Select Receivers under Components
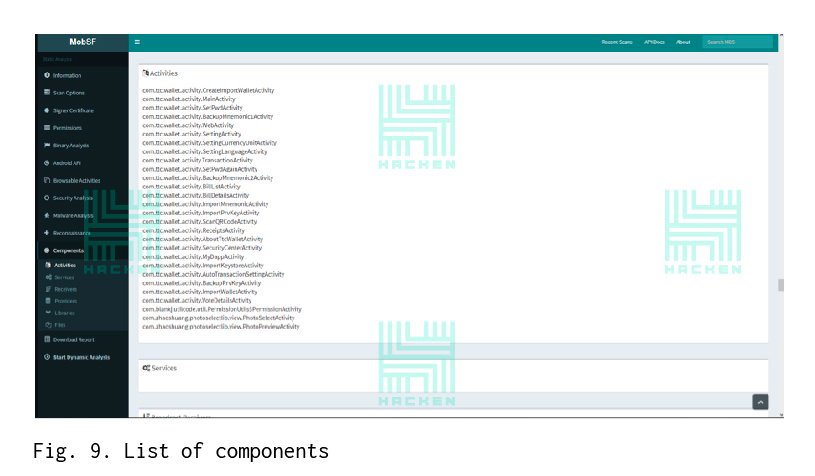Image resolution: width=815 pixels, height=476 pixels. [x=65, y=289]
